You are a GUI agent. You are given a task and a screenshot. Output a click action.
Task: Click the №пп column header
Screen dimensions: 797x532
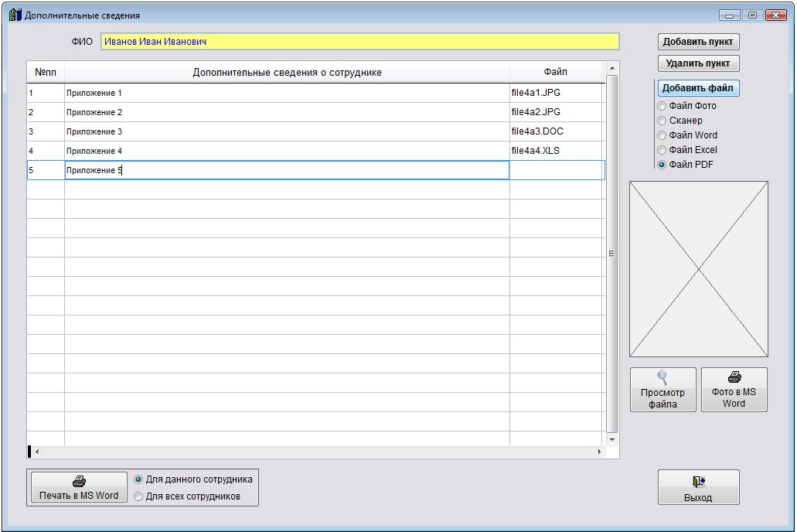tap(46, 72)
